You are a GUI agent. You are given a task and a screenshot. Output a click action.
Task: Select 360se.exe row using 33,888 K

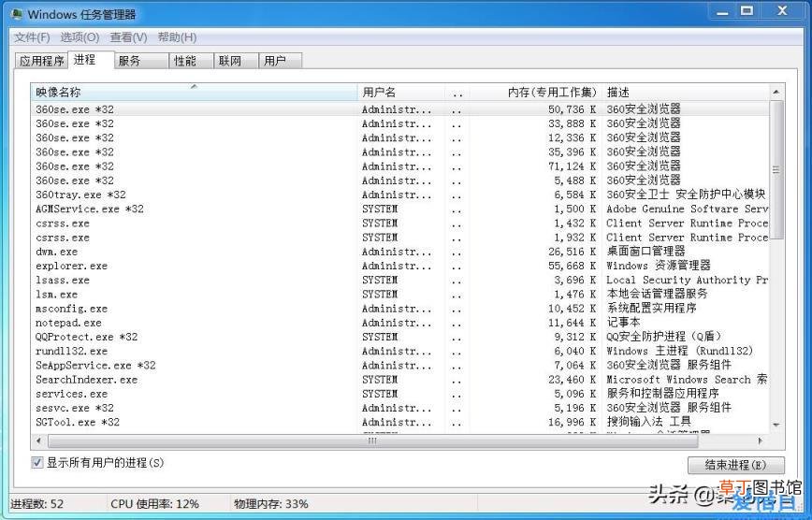399,123
